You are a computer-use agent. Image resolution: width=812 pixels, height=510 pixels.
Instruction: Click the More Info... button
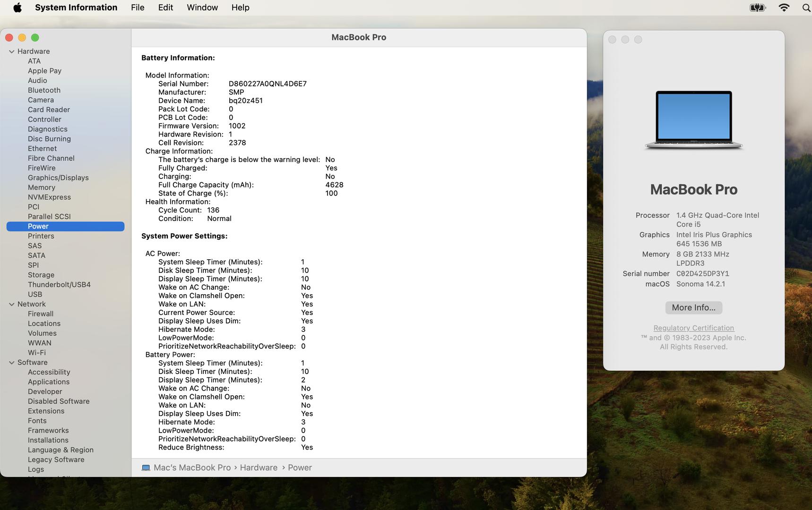[x=694, y=307]
